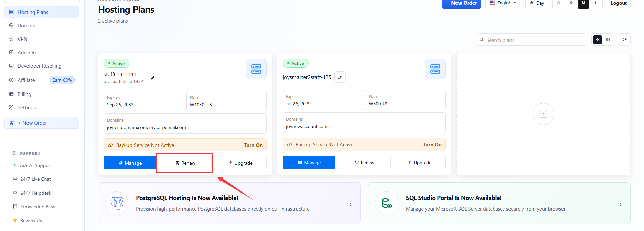
Task: Switch to list view icon
Action: [608, 40]
